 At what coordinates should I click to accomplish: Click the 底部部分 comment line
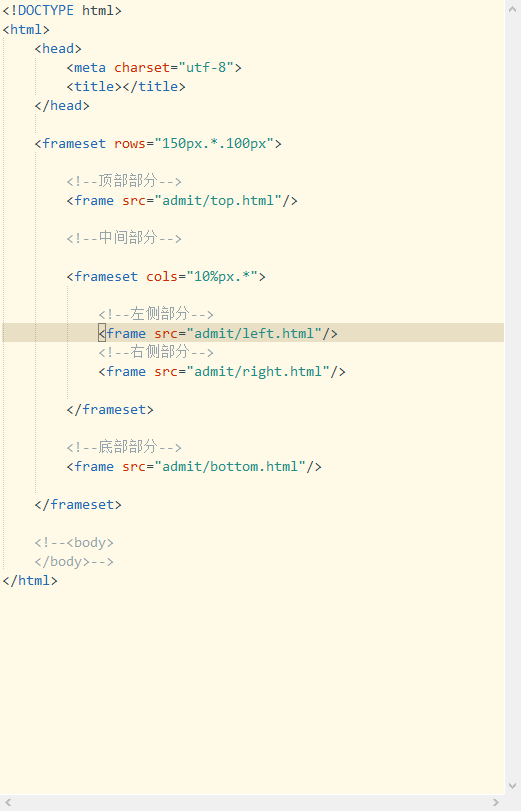point(124,447)
